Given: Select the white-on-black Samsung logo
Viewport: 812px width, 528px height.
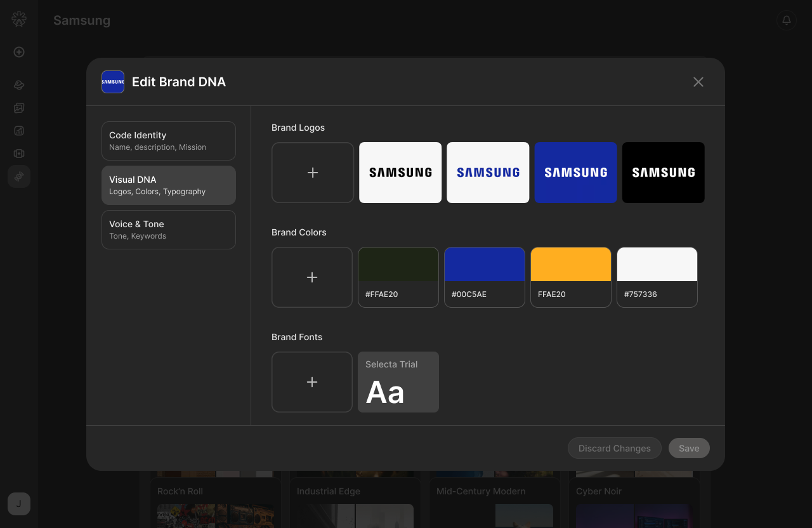Looking at the screenshot, I should click(663, 173).
